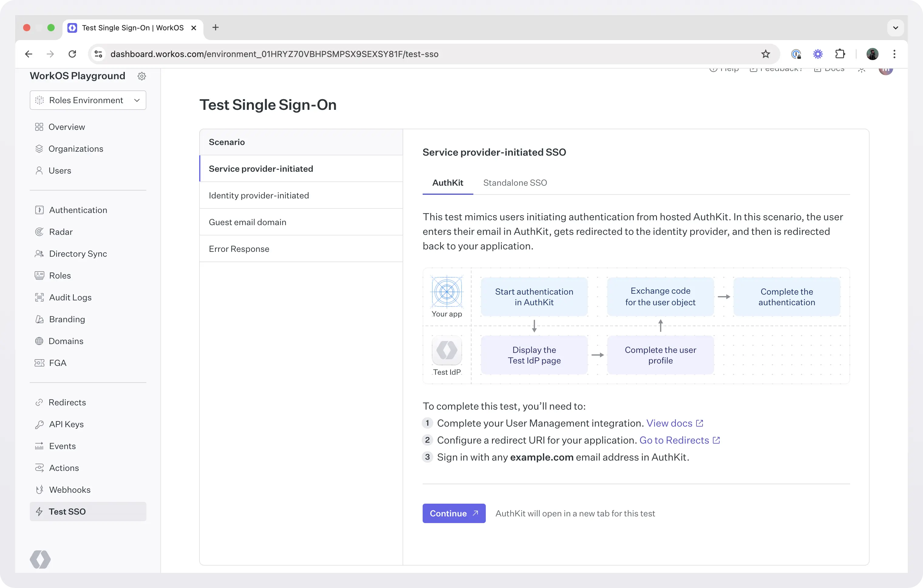Switch to the Standalone SSO tab
The height and width of the screenshot is (588, 923).
coord(515,183)
